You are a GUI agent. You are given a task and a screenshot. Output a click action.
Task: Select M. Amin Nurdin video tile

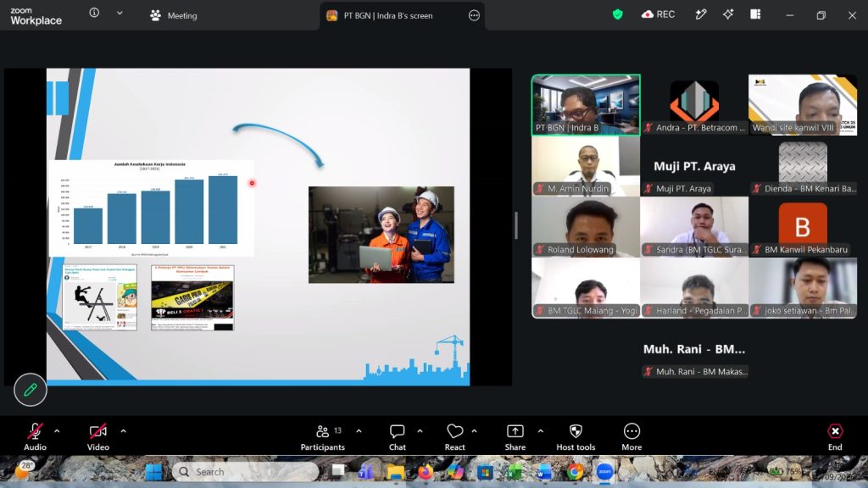point(586,166)
